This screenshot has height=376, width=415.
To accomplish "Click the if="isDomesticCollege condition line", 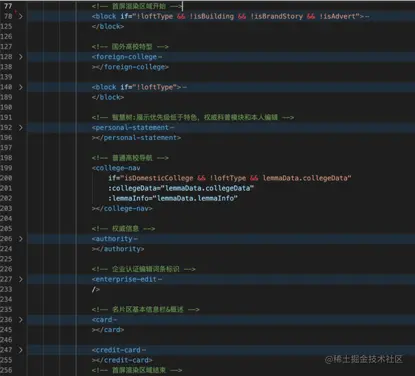I will 230,178.
